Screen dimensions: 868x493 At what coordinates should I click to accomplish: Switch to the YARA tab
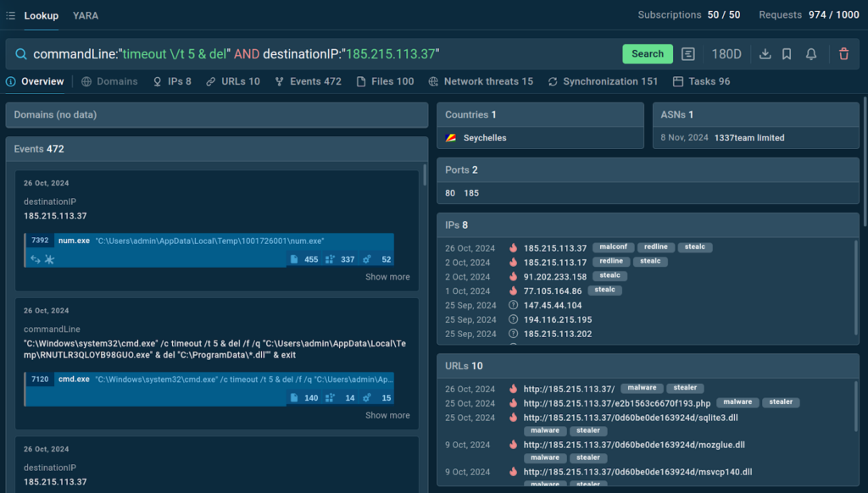pyautogui.click(x=86, y=15)
